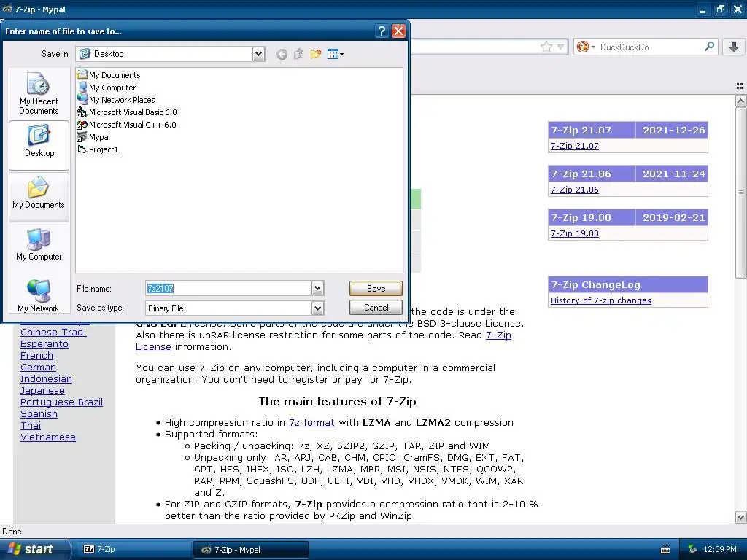Open the bookmark star dropdown arrow

pos(561,47)
